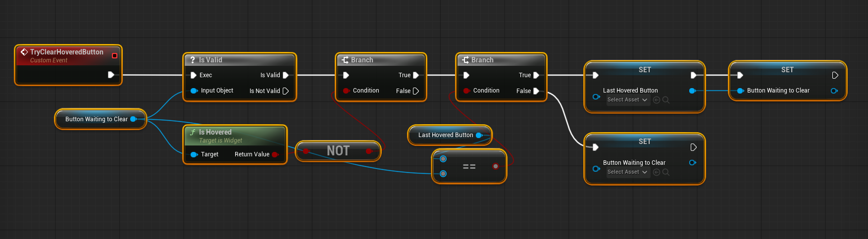868x239 pixels.
Task: Select the Is Valid node header
Action: pyautogui.click(x=240, y=60)
